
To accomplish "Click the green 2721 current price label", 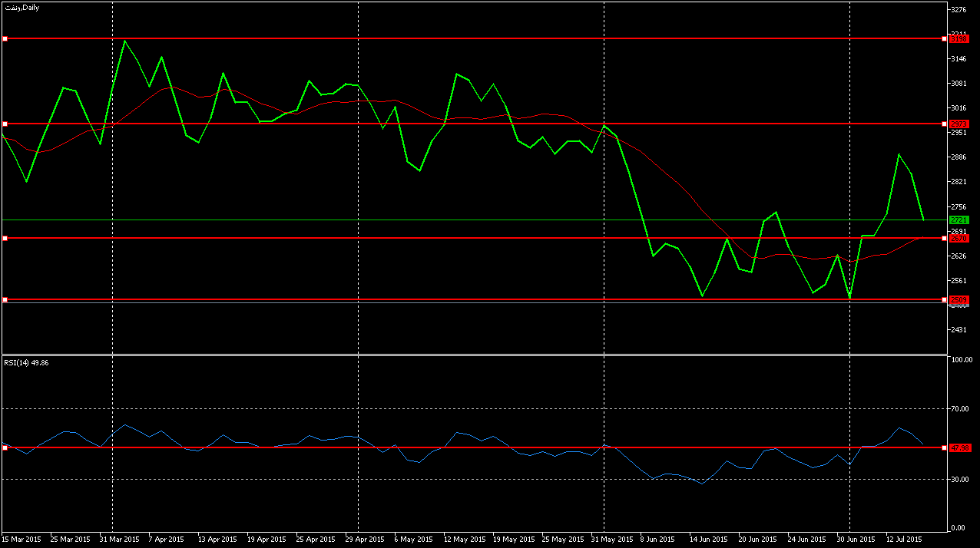I will (958, 220).
